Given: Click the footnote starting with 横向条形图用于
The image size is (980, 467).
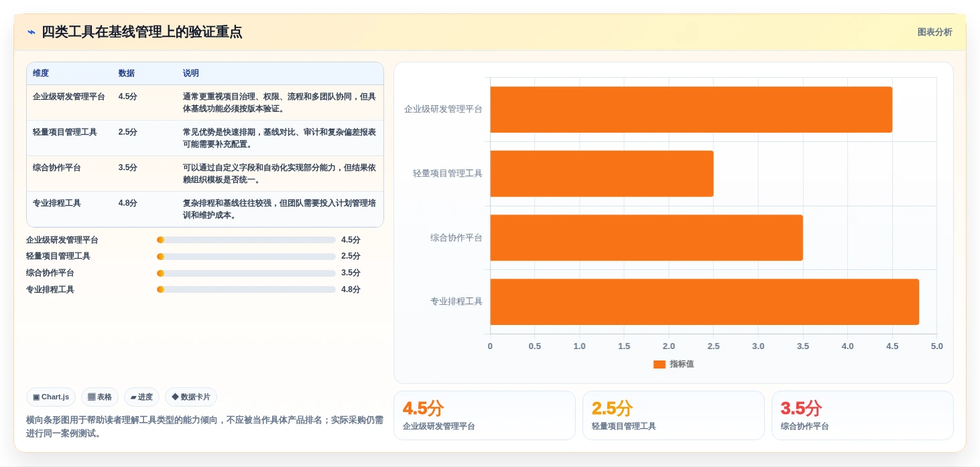Looking at the screenshot, I should 204,427.
